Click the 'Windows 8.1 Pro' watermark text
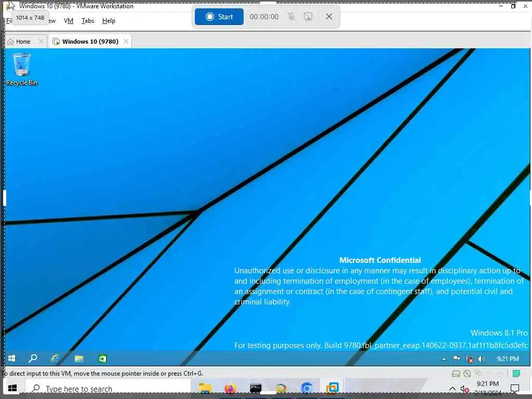Image resolution: width=532 pixels, height=399 pixels. tap(499, 333)
